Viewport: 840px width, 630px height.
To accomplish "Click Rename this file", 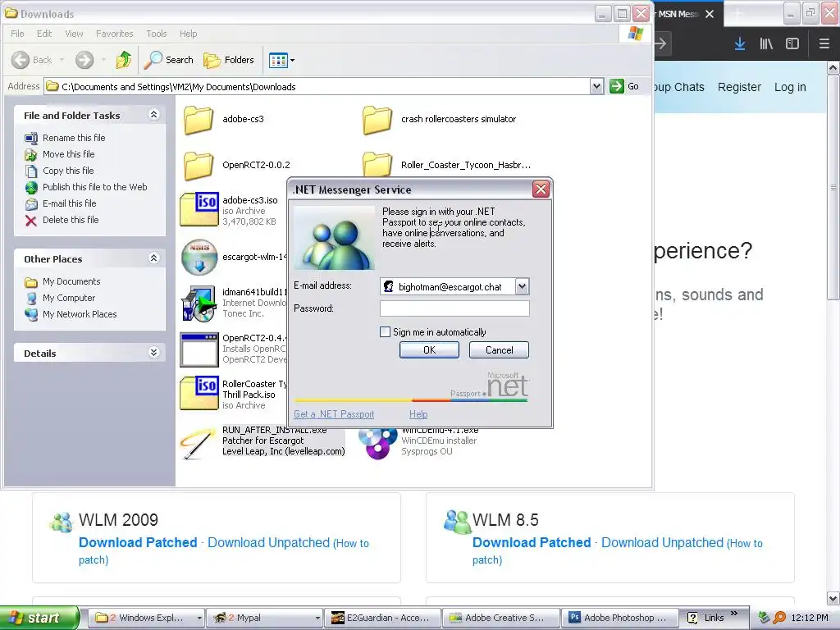I will coord(74,138).
